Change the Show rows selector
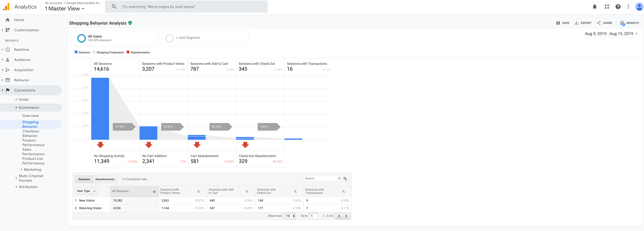The image size is (644, 231). (x=290, y=216)
